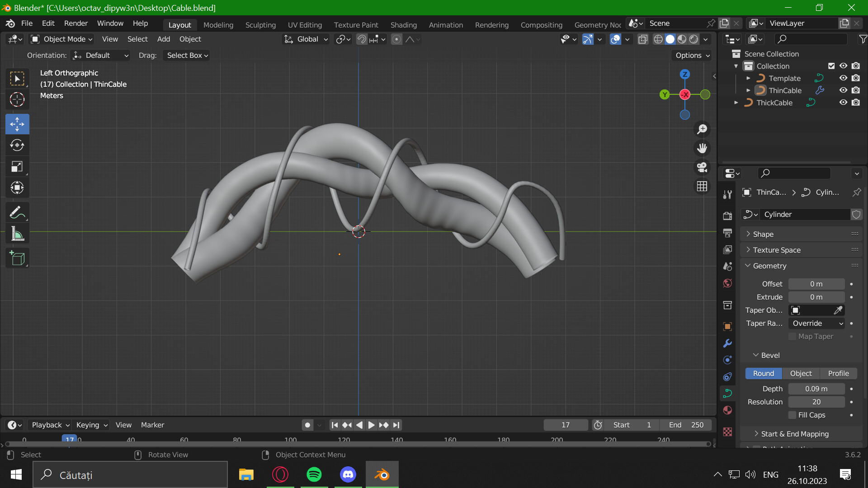Image resolution: width=868 pixels, height=488 pixels.
Task: Toggle camera view icon
Action: click(x=702, y=167)
